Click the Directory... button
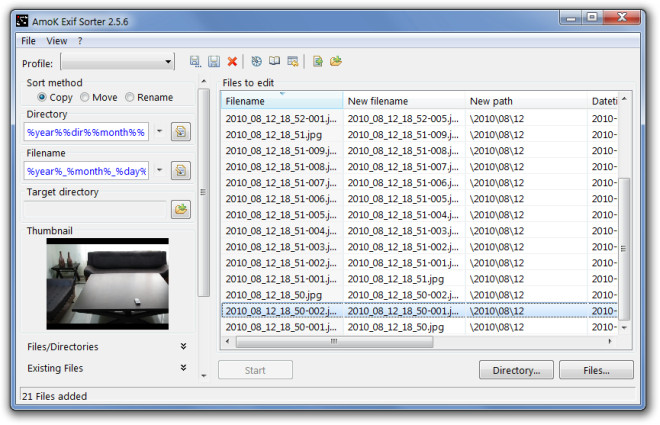This screenshot has width=660, height=425. coord(516,370)
